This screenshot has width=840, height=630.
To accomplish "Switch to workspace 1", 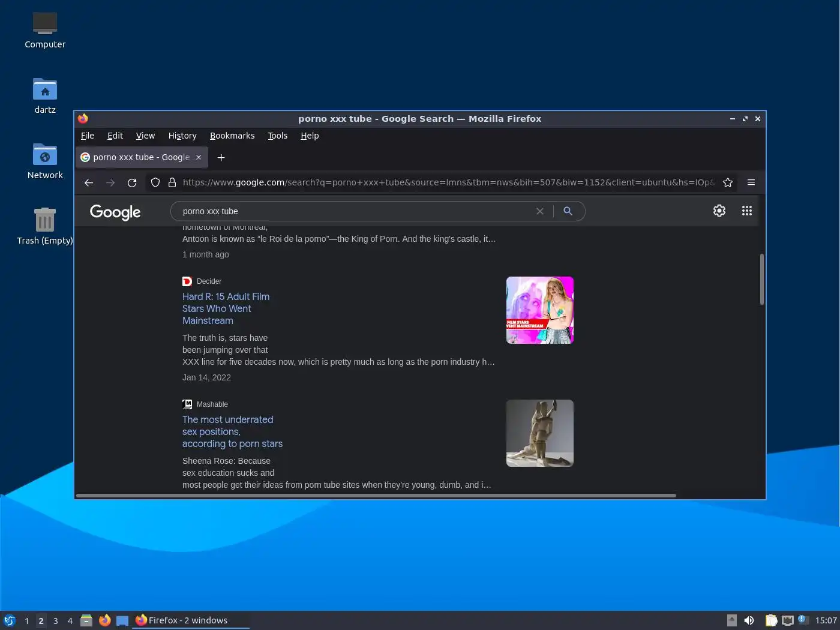I will pyautogui.click(x=27, y=621).
